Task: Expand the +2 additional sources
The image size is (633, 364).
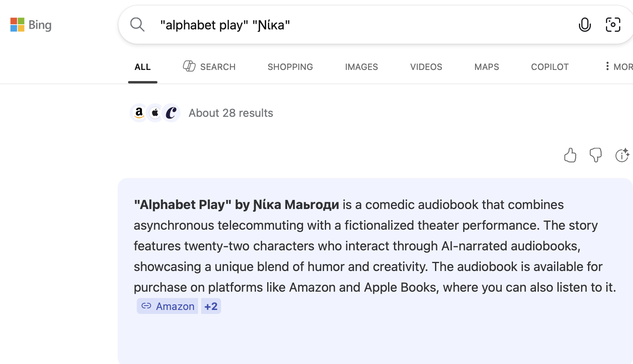Action: 211,306
